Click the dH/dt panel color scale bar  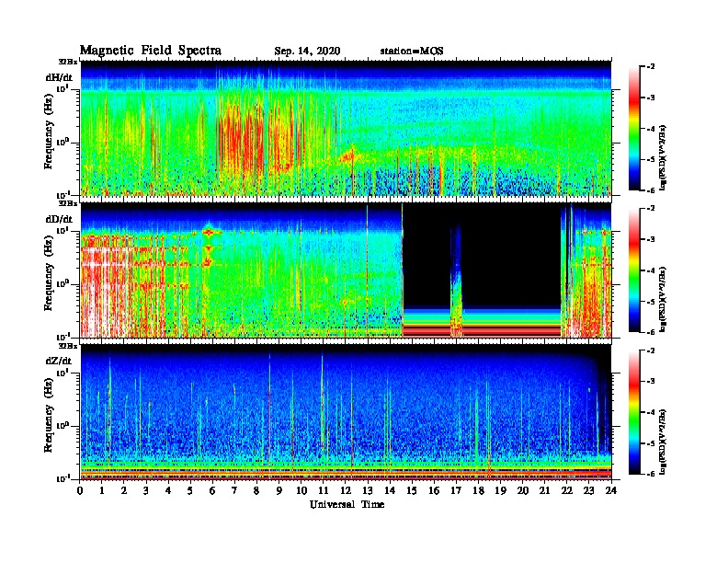(634, 128)
